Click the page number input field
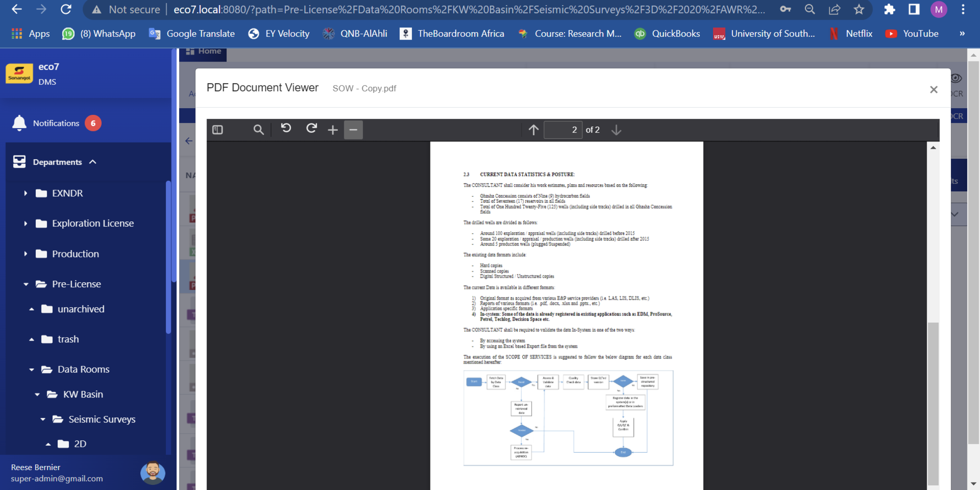 click(x=563, y=130)
